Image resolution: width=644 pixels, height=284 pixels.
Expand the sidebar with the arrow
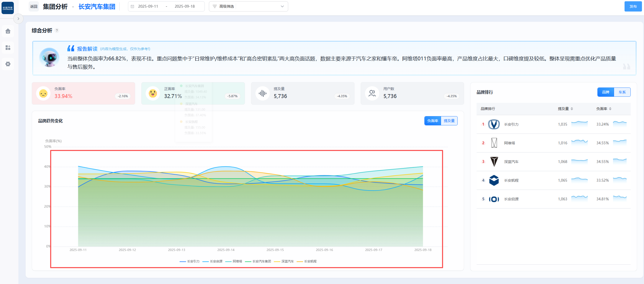[x=18, y=19]
